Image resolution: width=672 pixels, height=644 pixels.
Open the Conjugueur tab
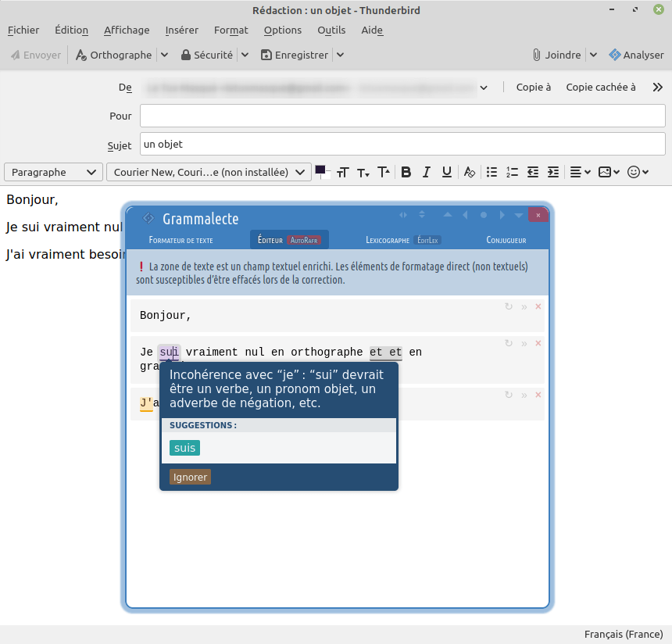click(x=506, y=240)
